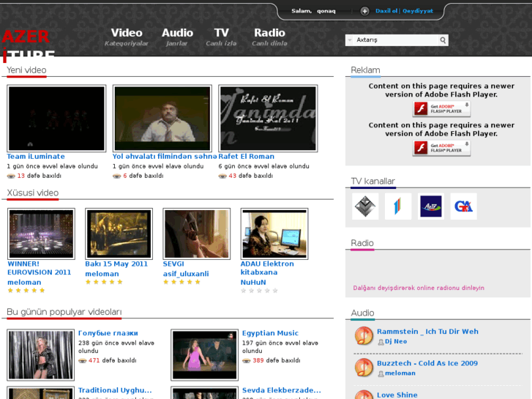This screenshot has height=399, width=532.
Task: Click the Sevda Elekberzade... title link
Action: coord(281,390)
